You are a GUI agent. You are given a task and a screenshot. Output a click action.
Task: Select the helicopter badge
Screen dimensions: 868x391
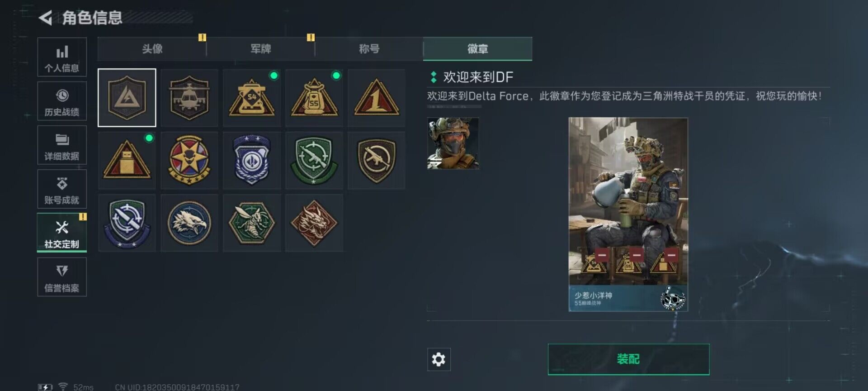pyautogui.click(x=189, y=98)
